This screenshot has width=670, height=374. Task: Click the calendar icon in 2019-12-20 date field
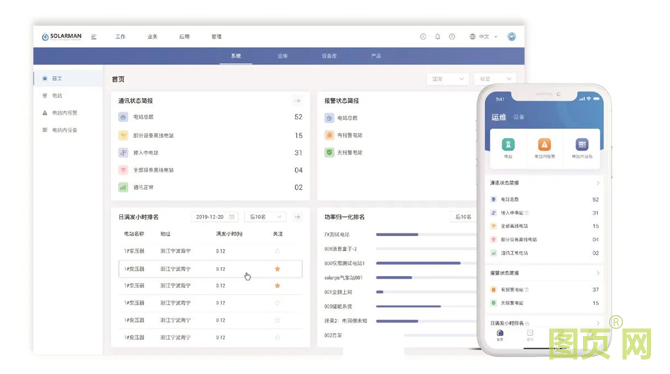point(232,217)
